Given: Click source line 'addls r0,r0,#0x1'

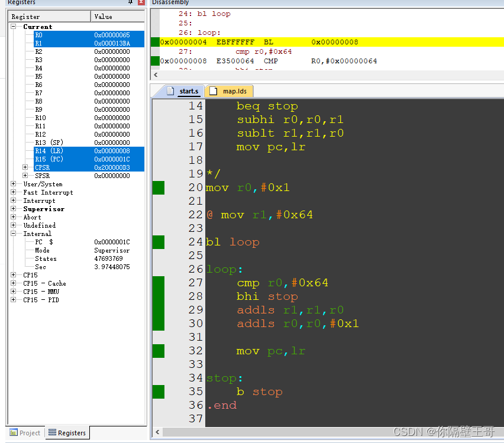Looking at the screenshot, I should click(298, 324).
